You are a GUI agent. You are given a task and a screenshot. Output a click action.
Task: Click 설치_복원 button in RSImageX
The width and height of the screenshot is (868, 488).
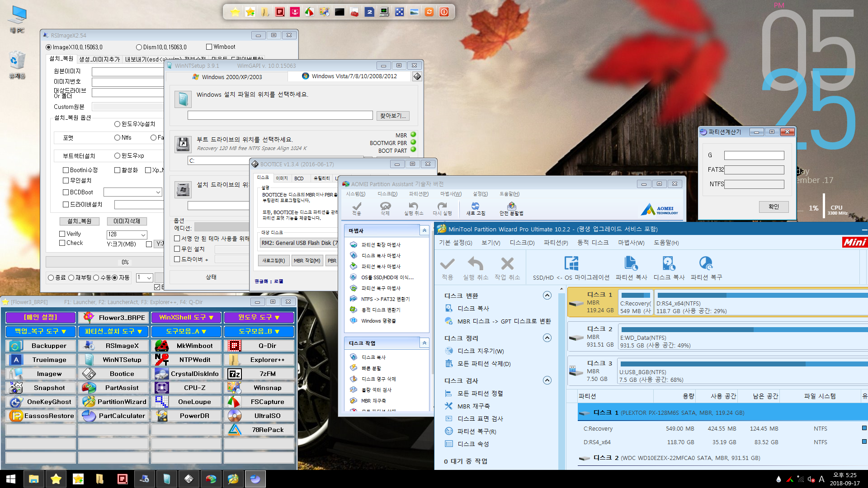[80, 221]
